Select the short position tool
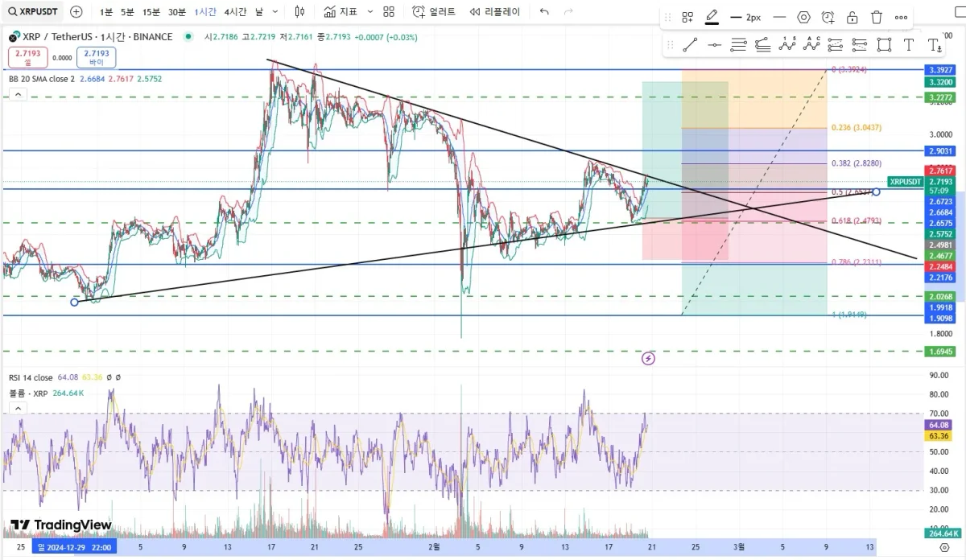 point(860,45)
